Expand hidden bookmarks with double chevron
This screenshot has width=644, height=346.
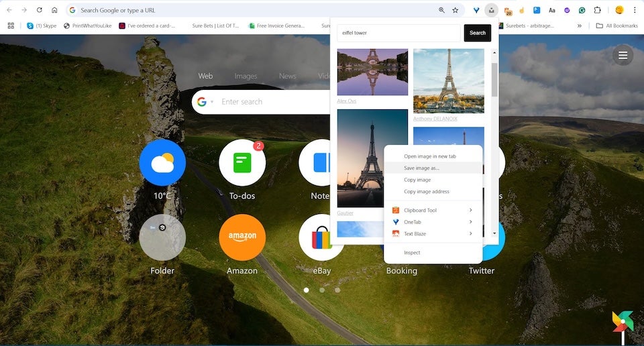pos(579,25)
